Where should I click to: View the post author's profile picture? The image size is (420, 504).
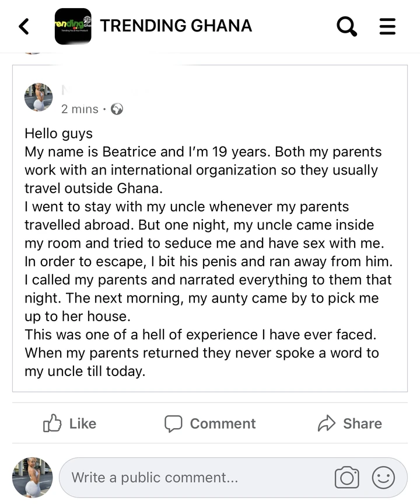click(x=38, y=97)
